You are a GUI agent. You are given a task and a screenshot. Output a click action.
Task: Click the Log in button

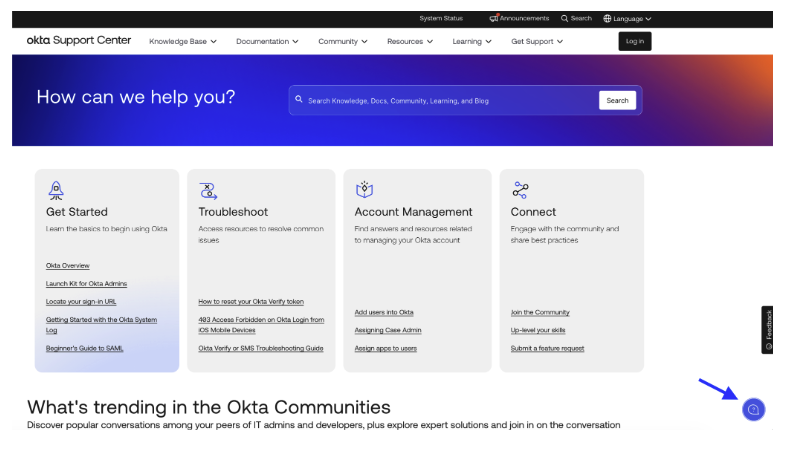click(635, 41)
